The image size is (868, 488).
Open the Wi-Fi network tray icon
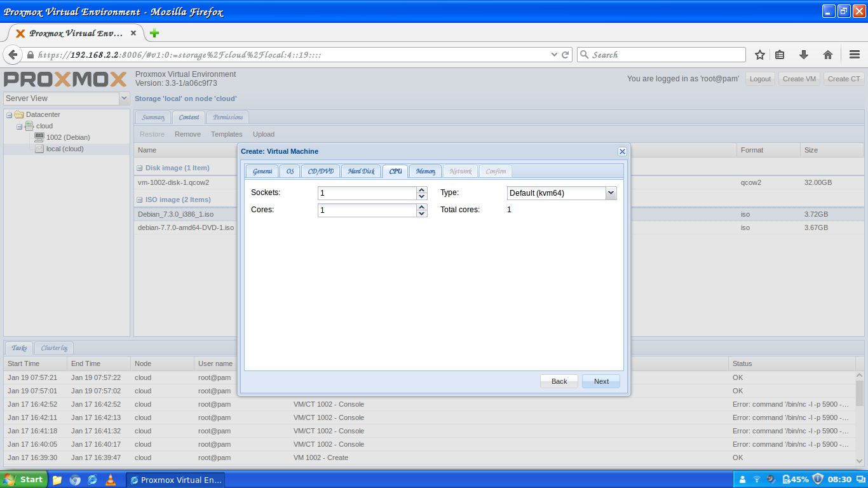point(757,480)
